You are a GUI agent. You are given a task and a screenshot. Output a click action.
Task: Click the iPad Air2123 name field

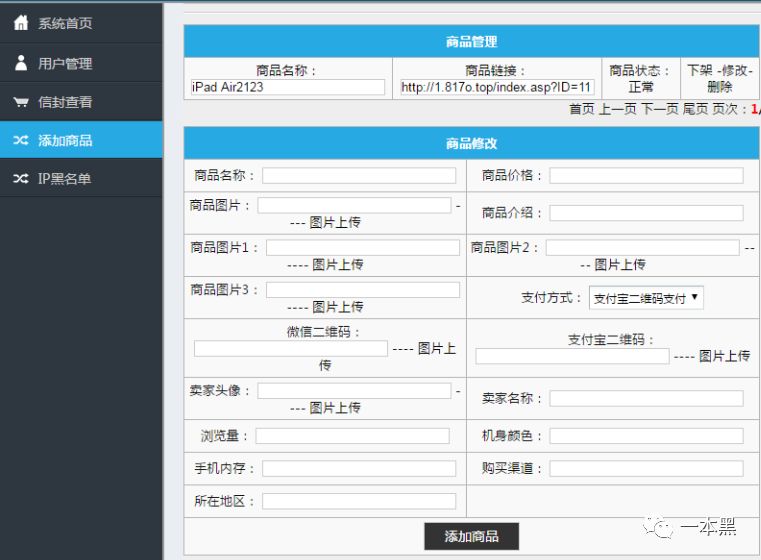(x=288, y=87)
